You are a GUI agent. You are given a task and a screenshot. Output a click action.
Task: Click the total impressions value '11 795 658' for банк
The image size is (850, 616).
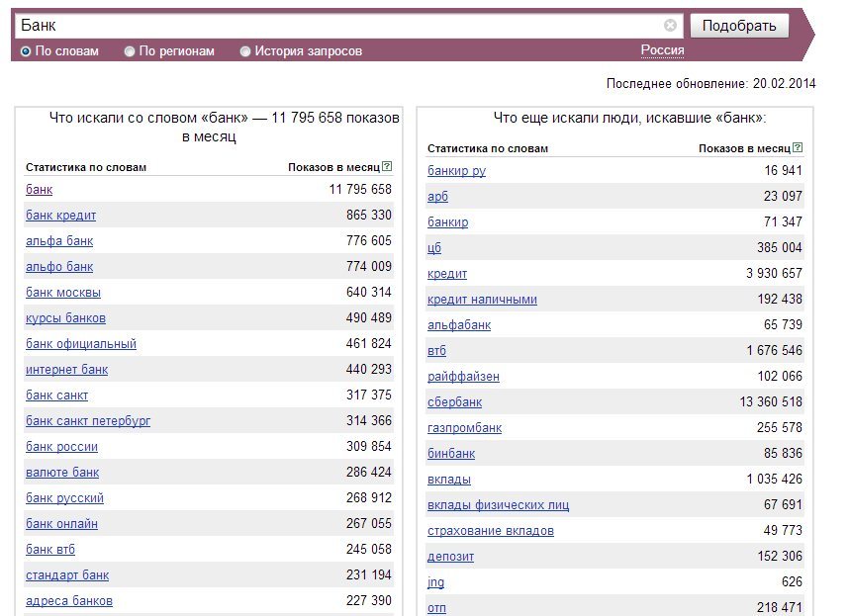point(360,190)
